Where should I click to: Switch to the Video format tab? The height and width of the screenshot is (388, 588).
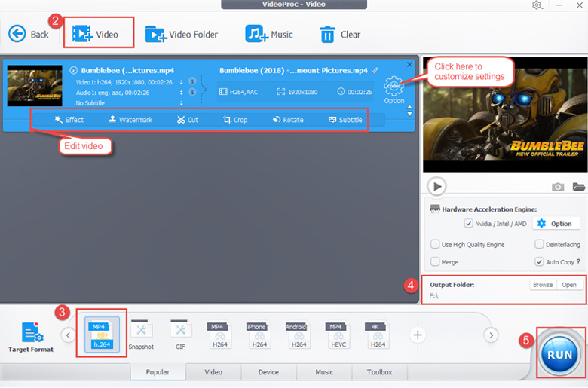(x=213, y=372)
